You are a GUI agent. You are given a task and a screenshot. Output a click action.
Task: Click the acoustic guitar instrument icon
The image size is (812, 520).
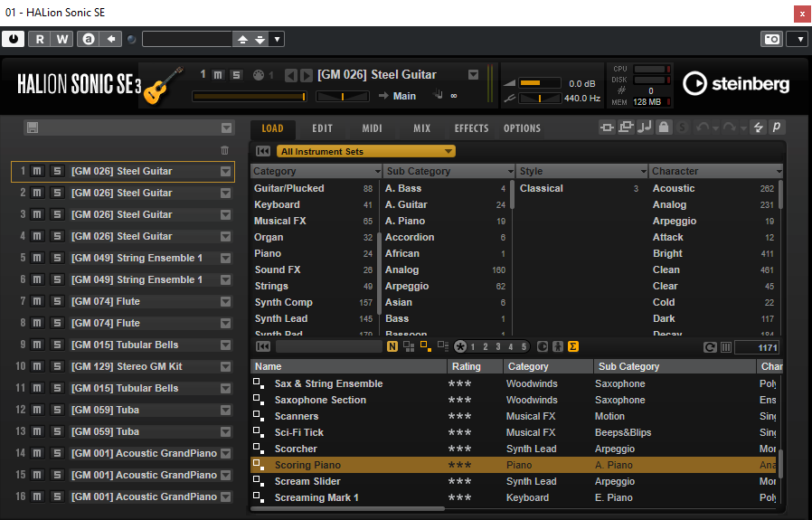[164, 86]
